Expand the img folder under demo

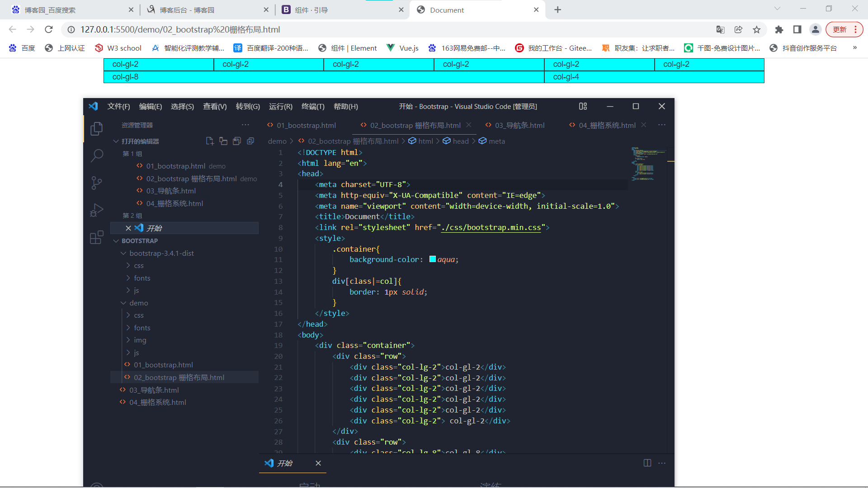pos(140,340)
